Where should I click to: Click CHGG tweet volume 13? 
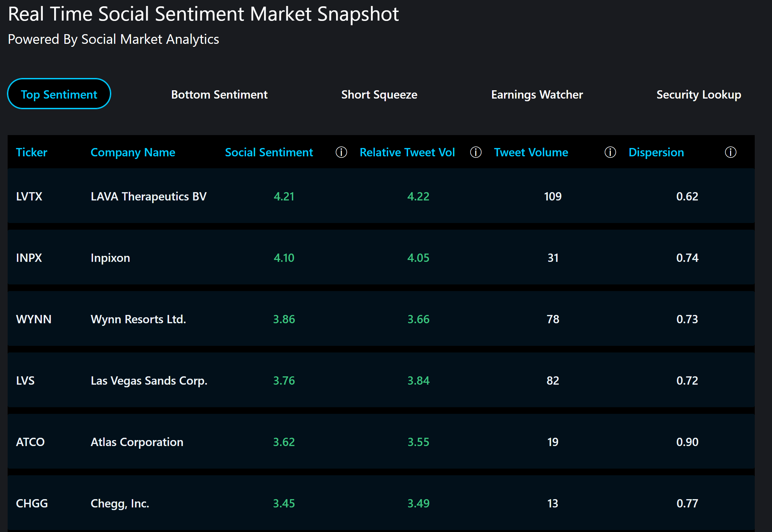point(553,503)
